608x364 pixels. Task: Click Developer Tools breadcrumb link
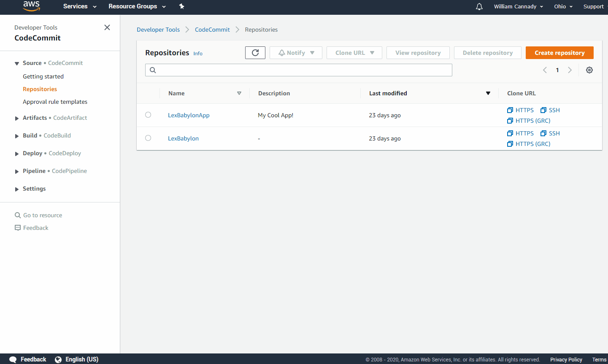pyautogui.click(x=158, y=30)
